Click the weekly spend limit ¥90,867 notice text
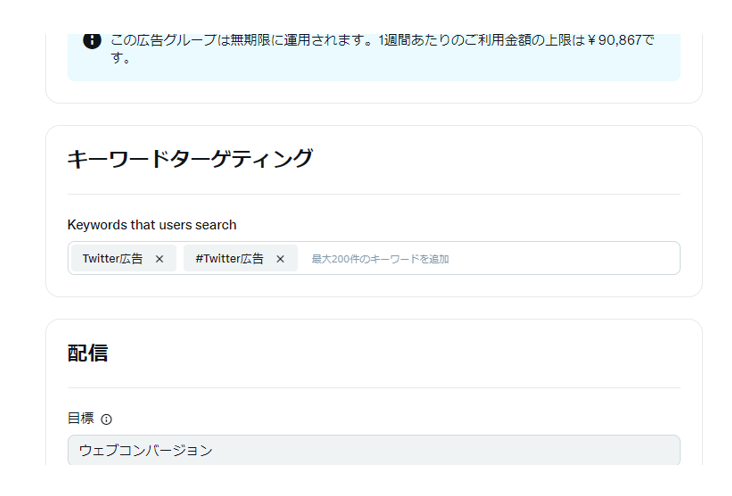Viewport: 732px width, 496px height. point(382,49)
